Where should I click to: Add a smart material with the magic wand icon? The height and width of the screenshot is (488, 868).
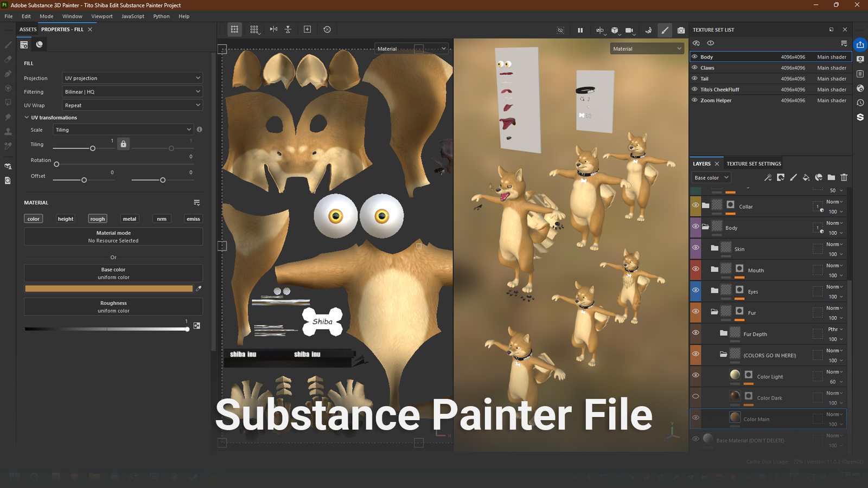tap(768, 177)
